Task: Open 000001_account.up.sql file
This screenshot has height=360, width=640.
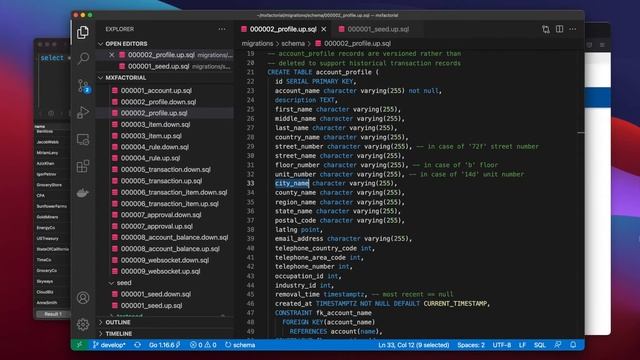Action: point(164,91)
